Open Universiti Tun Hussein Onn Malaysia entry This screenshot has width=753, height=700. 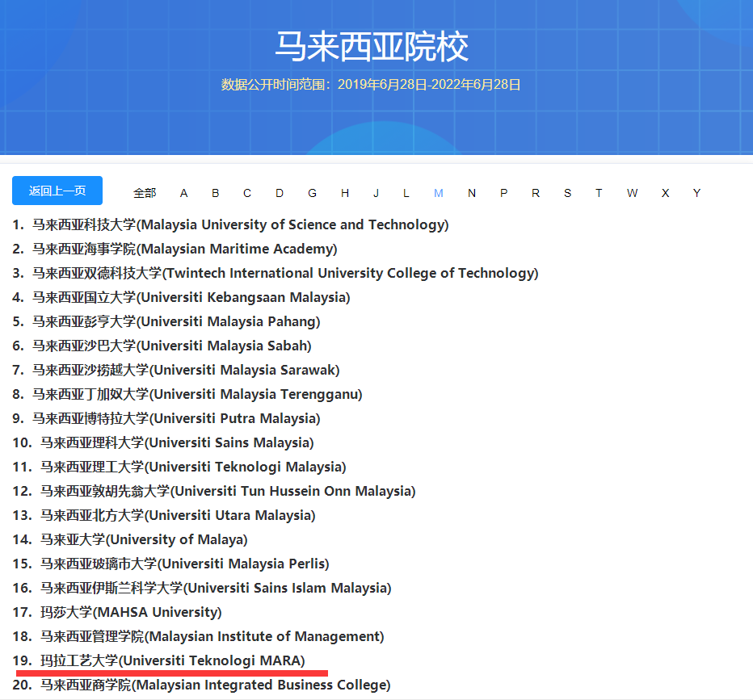coord(228,492)
